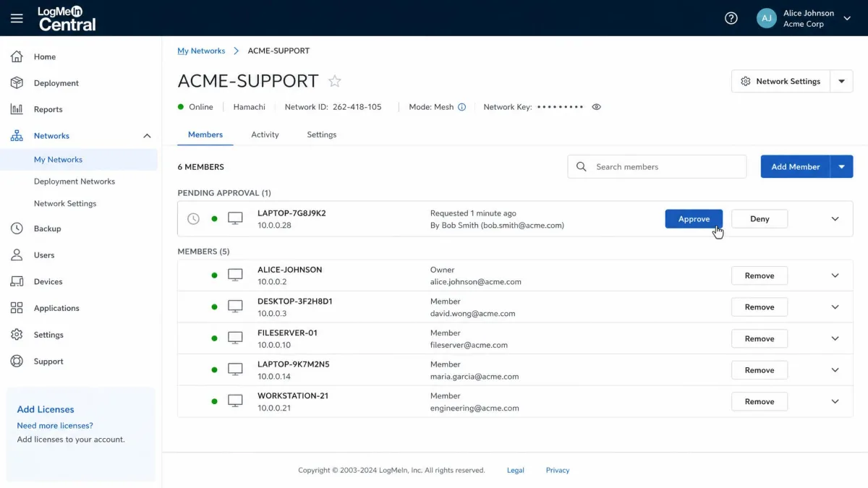Click the gear icon in Network Settings button
The image size is (868, 488).
click(x=746, y=82)
